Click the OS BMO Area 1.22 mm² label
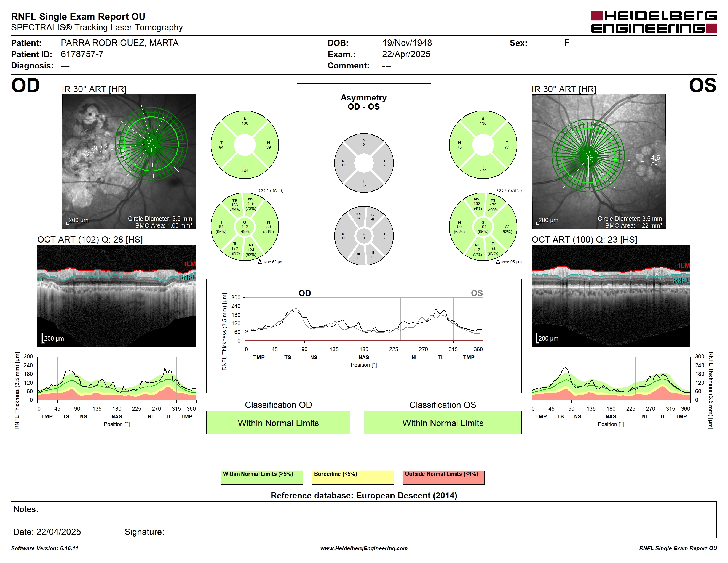Viewport: 728px width, 563px height. (633, 225)
